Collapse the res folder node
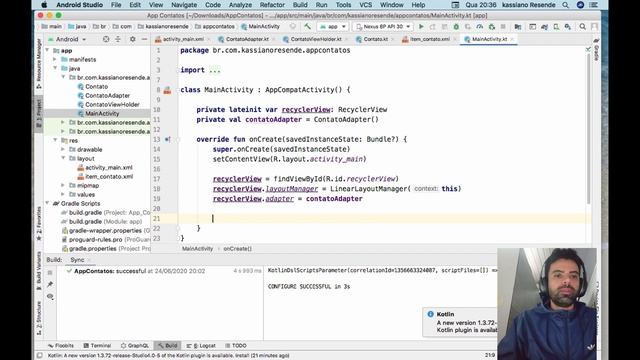 55,140
